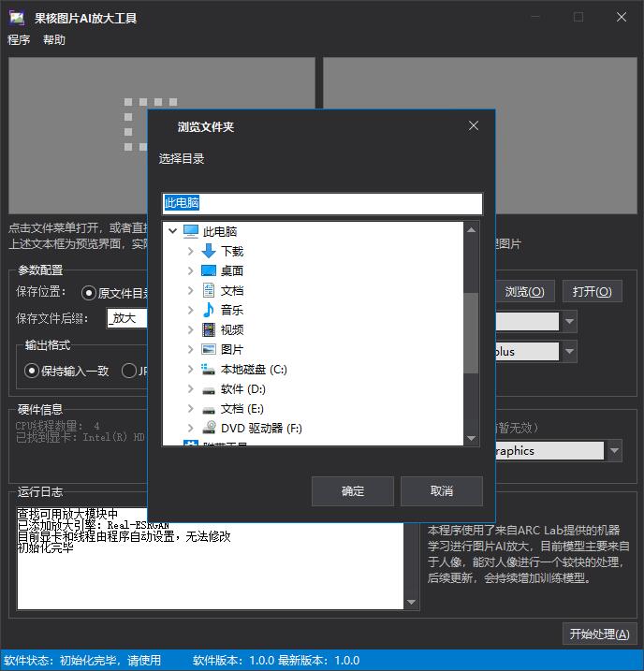Click the 软件版本: 1.0.0 status text

[233, 661]
